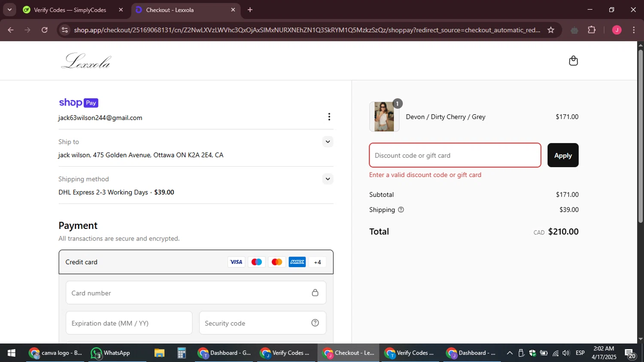Click the card number lock icon
Screen dimensions: 644x362
[315, 293]
